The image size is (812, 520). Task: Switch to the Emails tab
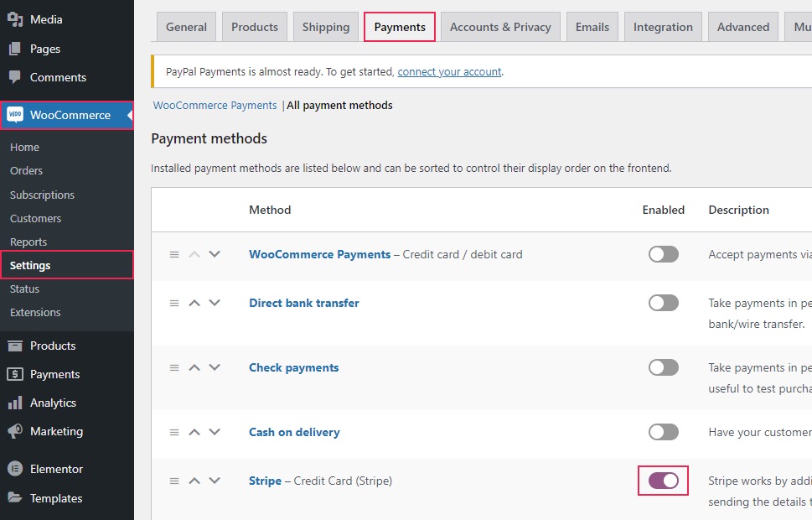click(592, 27)
